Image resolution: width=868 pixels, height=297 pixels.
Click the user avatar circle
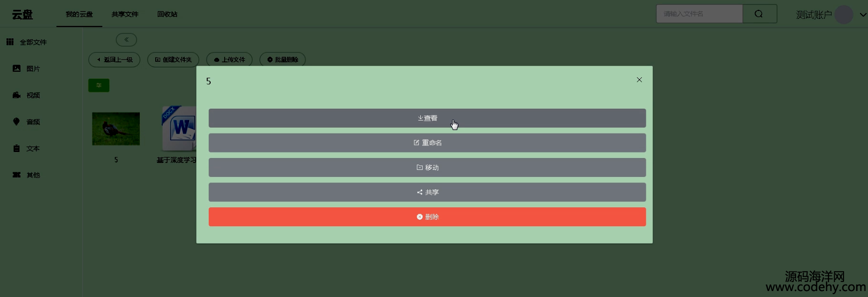click(844, 14)
